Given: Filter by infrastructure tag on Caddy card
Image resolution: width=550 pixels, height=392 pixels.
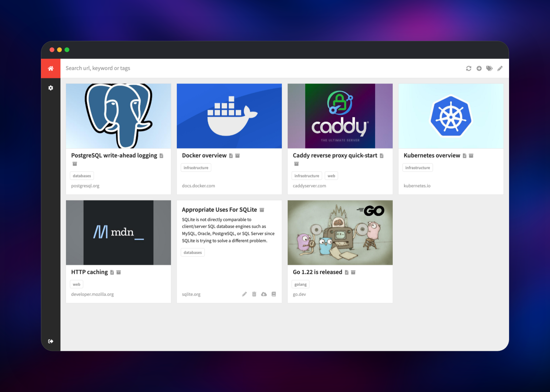Looking at the screenshot, I should pos(307,176).
